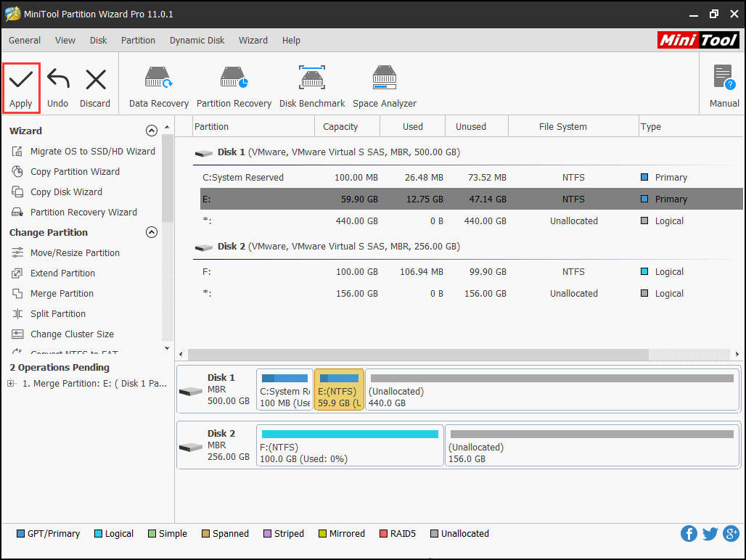Select Disk 1 header row in list
The height and width of the screenshot is (560, 746).
pos(468,152)
